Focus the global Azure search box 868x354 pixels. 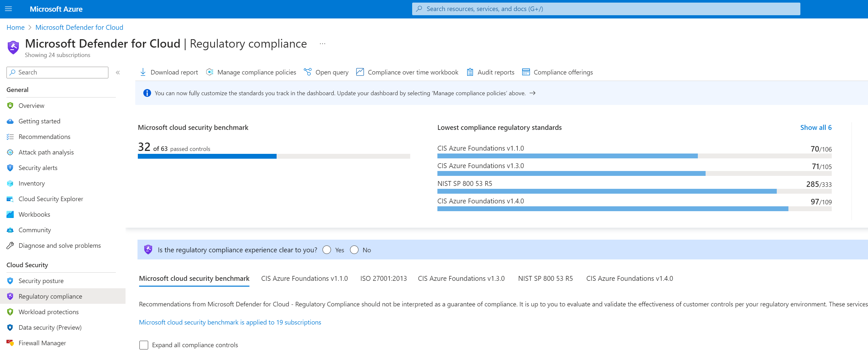point(606,9)
